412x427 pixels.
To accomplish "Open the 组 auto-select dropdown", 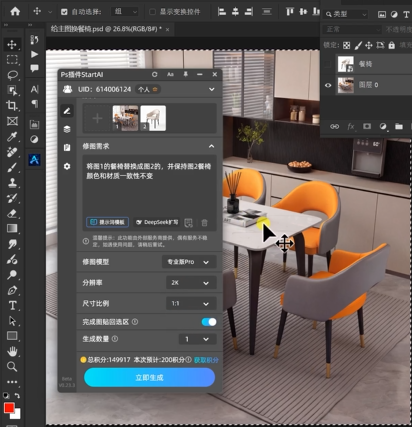I will coord(125,12).
